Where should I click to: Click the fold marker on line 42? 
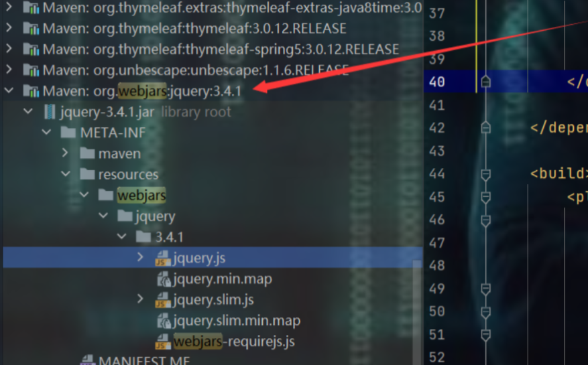tap(485, 127)
